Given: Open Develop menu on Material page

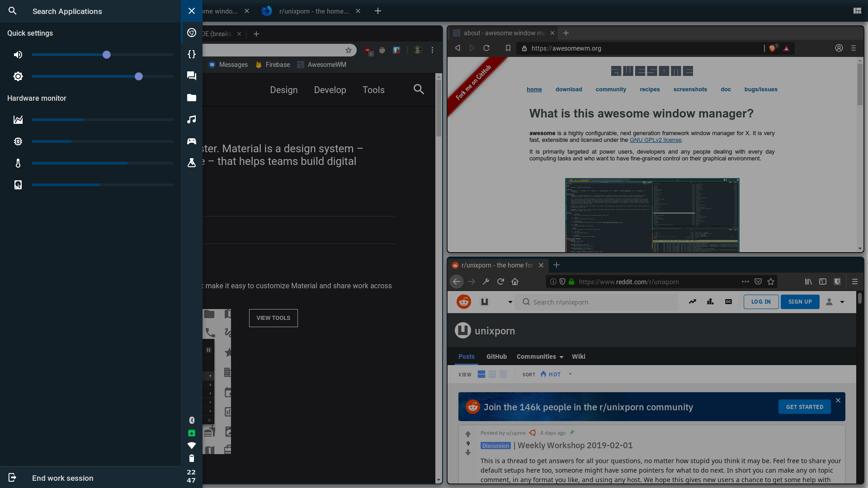Looking at the screenshot, I should [330, 90].
